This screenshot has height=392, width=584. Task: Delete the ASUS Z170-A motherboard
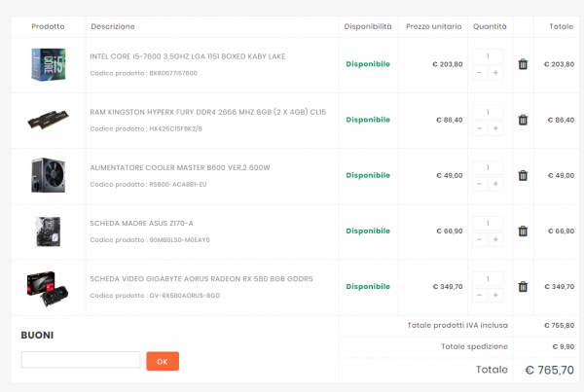[x=523, y=231]
